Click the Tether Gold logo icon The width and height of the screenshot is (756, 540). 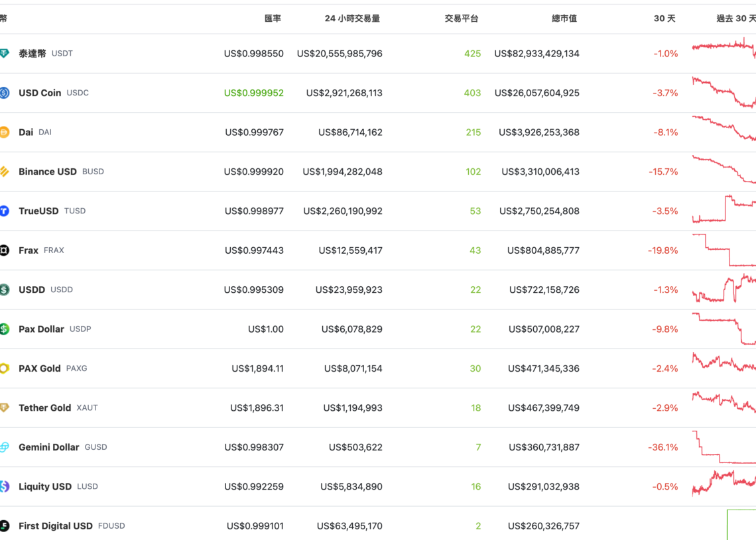[4, 407]
